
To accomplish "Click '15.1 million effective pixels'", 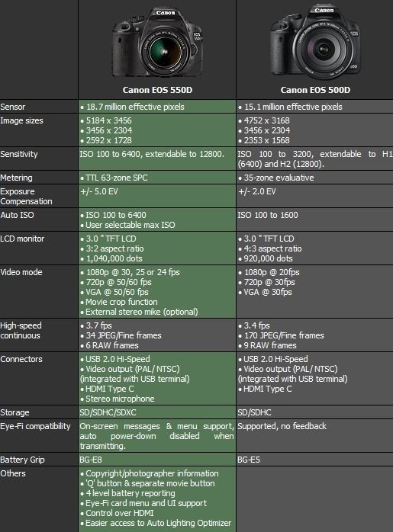I will point(293,107).
